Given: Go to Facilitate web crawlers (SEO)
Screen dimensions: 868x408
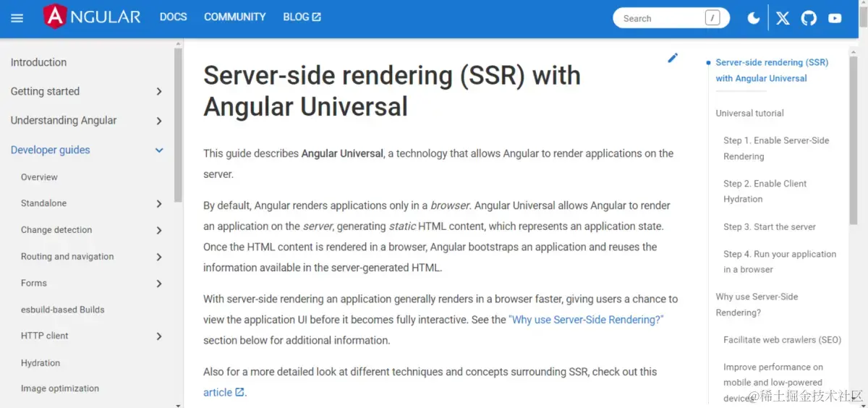Looking at the screenshot, I should point(782,339).
